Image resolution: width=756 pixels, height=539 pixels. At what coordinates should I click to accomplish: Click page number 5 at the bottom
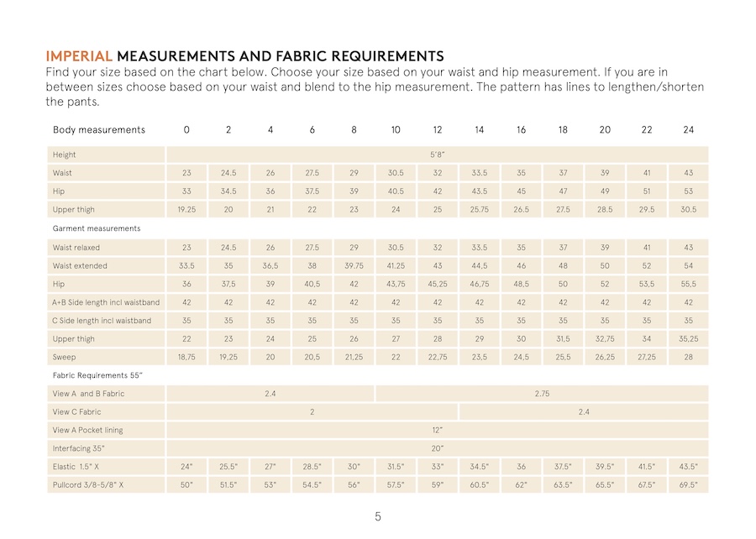point(378,517)
